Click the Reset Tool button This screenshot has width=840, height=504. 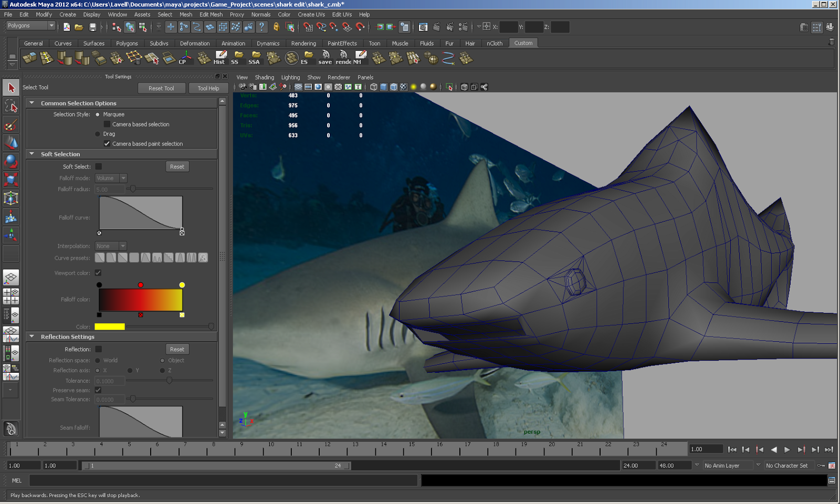(x=161, y=88)
